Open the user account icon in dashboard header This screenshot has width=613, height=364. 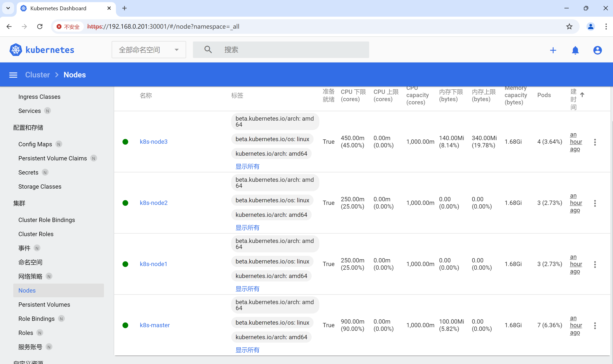click(x=597, y=50)
